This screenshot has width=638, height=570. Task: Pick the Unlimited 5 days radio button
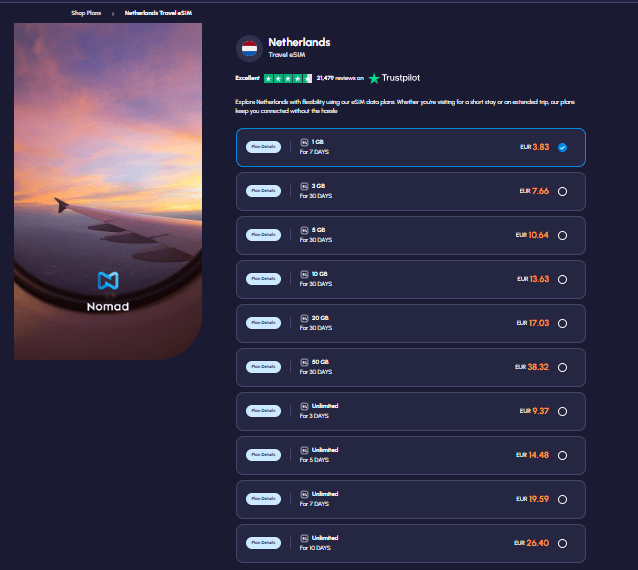pos(562,455)
